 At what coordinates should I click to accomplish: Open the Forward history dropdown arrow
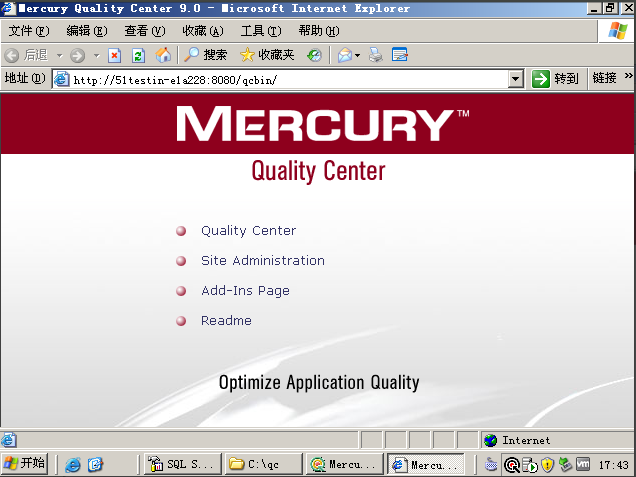[97, 55]
